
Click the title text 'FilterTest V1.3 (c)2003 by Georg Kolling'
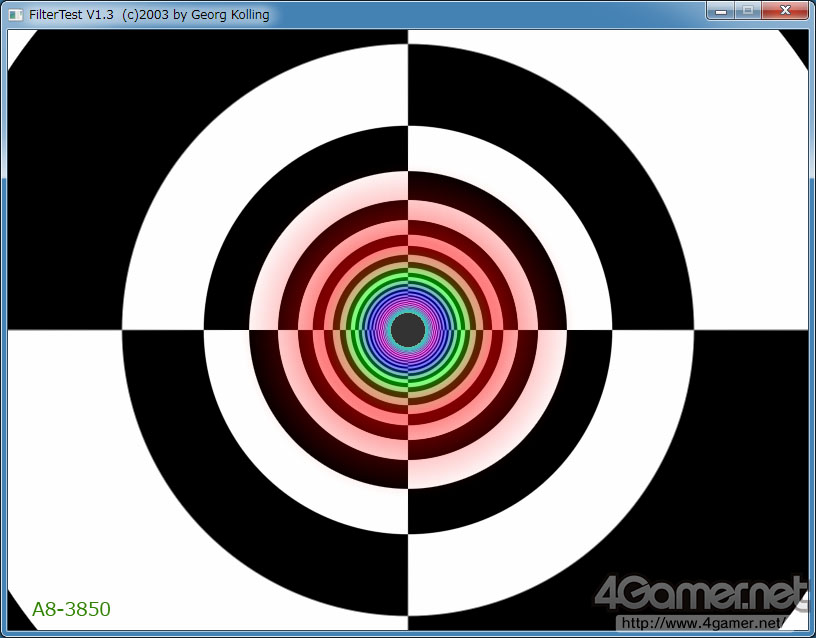[149, 15]
